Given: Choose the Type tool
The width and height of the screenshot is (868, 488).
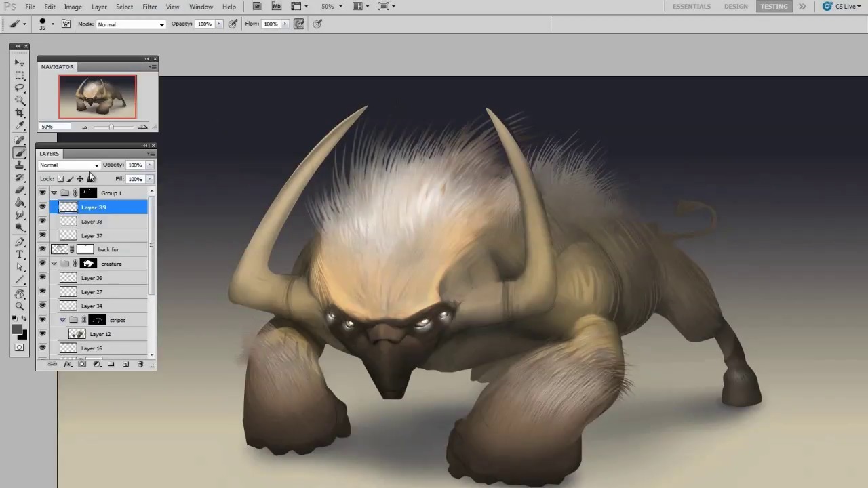Looking at the screenshot, I should coord(20,254).
